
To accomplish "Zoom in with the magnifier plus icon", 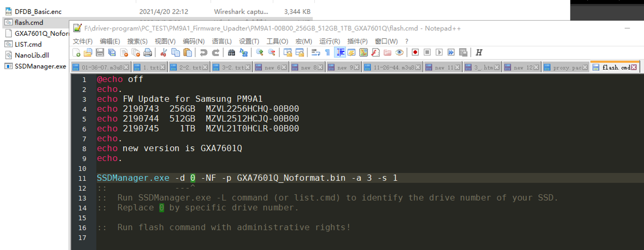I will pos(259,53).
